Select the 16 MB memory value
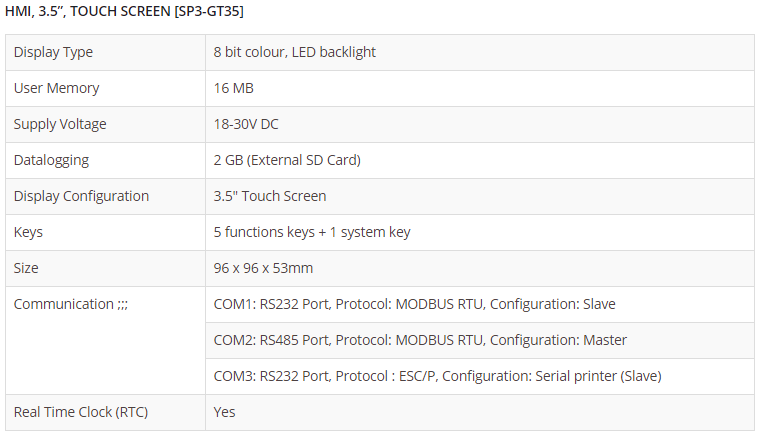Screen dimensions: 759x436 pos(233,88)
